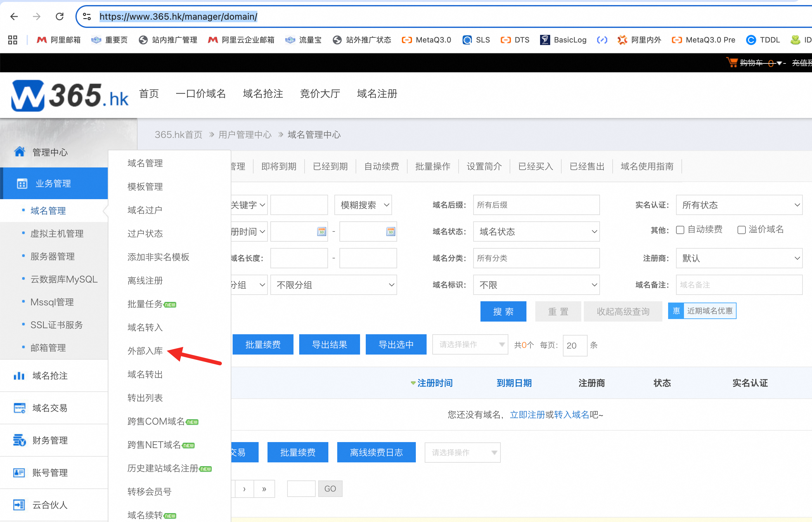Reload the page with the refresh icon
The width and height of the screenshot is (812, 522).
tap(60, 16)
